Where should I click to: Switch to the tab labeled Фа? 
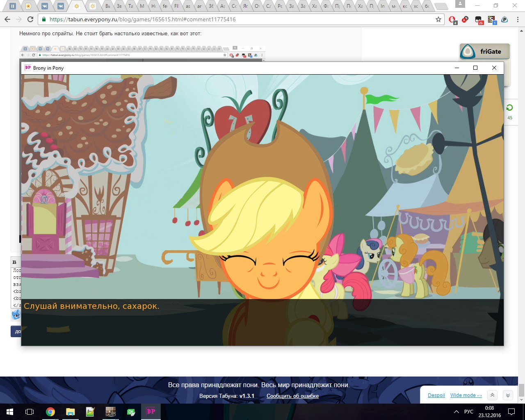326,6
